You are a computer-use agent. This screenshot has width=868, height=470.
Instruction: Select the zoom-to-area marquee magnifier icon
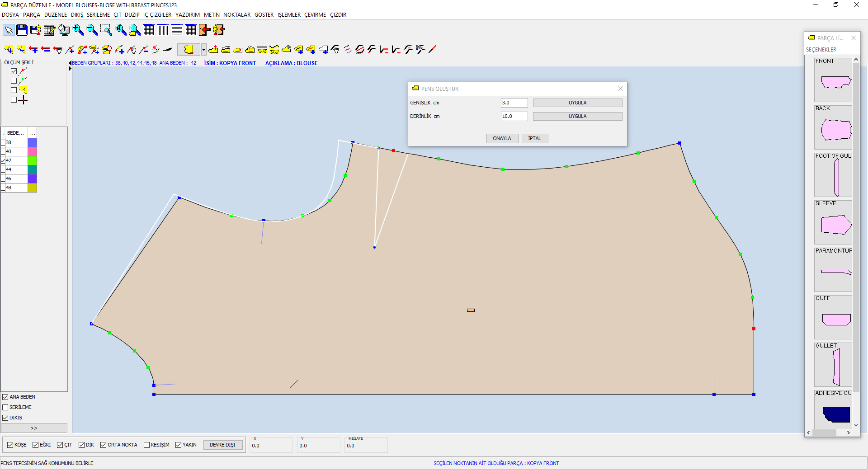pyautogui.click(x=106, y=30)
